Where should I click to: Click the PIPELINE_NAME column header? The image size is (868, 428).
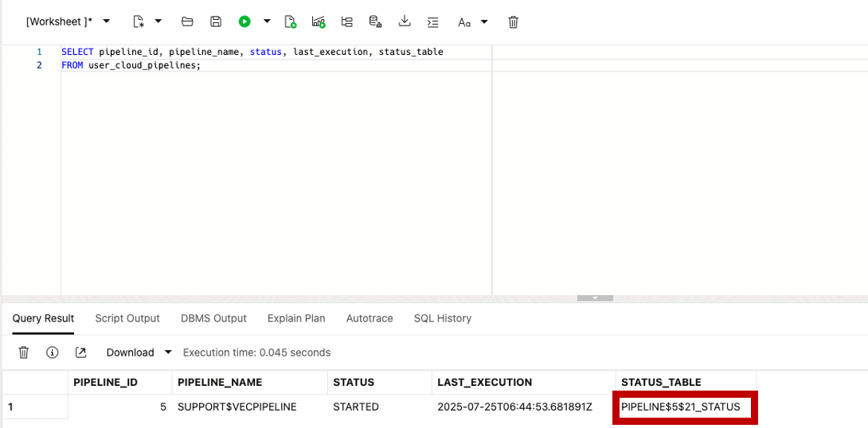click(250, 382)
